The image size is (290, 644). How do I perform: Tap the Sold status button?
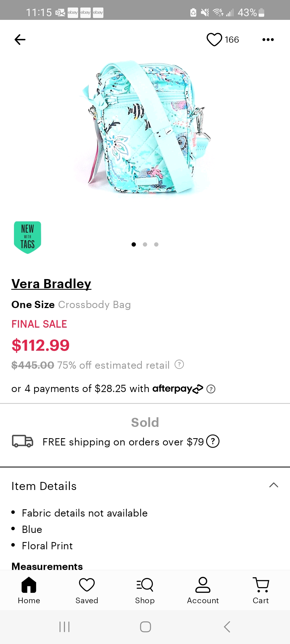pyautogui.click(x=145, y=422)
